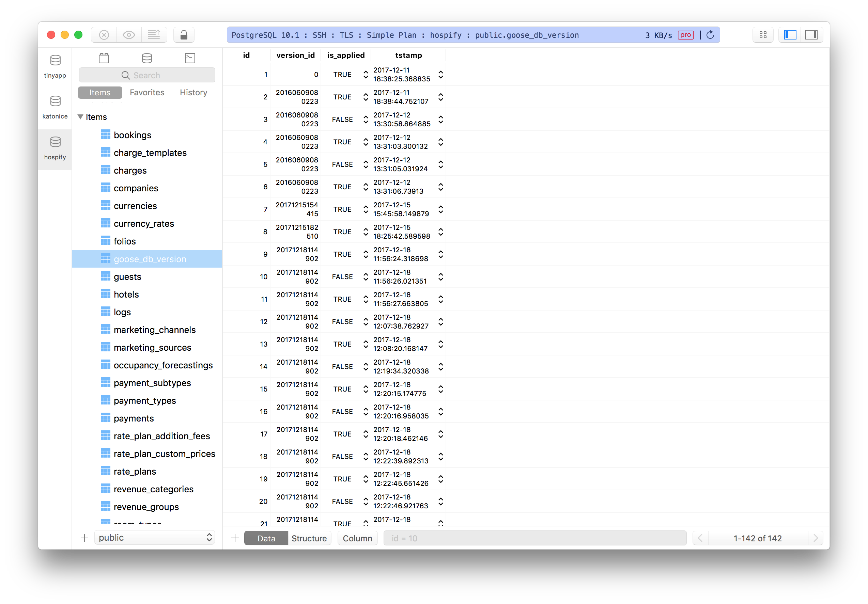Screen dimensions: 868x604
Task: Switch to the Favorites tab
Action: [147, 92]
